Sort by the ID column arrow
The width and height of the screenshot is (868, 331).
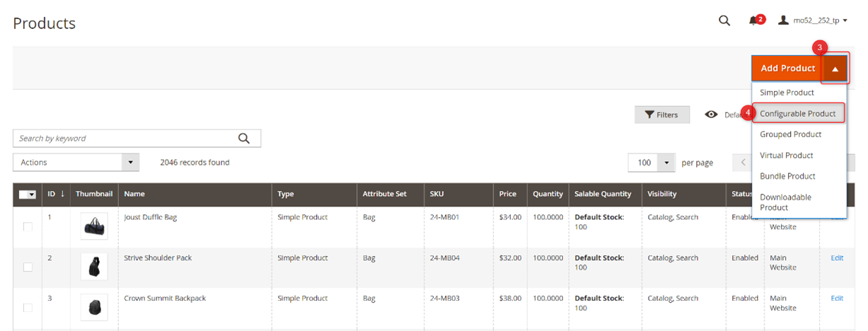click(x=62, y=194)
